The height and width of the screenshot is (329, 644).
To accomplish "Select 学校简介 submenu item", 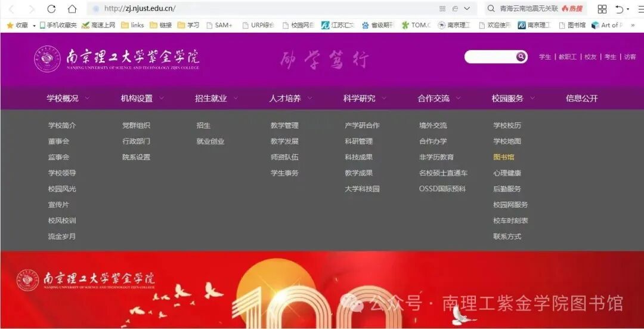I will click(x=62, y=125).
